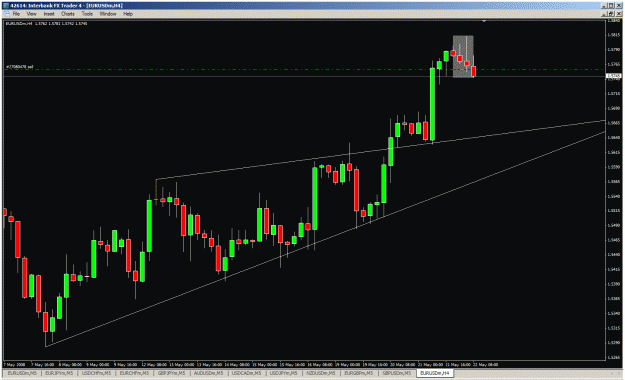Switch to the EURUSDm,M5 chart tab
Viewport: 625px width, 380px height.
[x=22, y=373]
